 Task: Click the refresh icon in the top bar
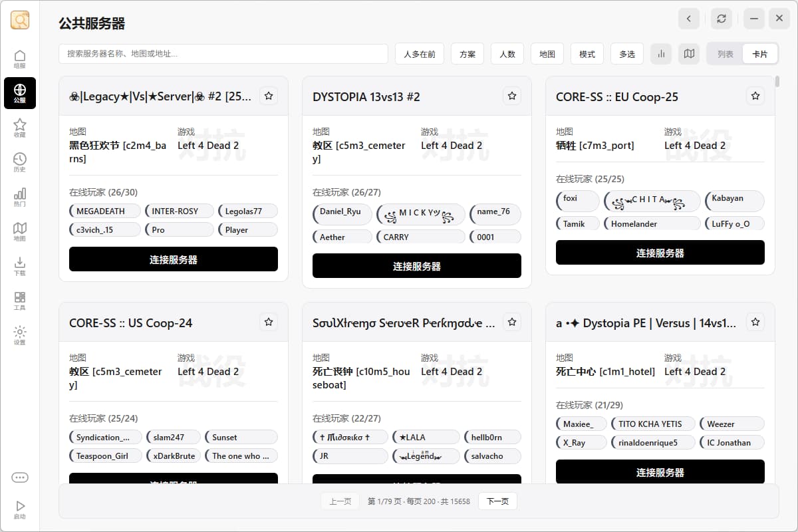click(721, 19)
